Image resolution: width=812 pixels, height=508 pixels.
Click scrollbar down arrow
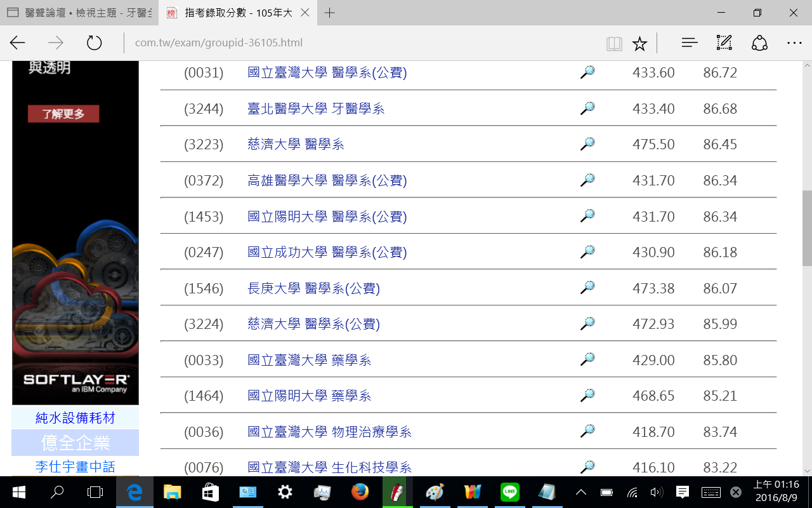[807, 471]
